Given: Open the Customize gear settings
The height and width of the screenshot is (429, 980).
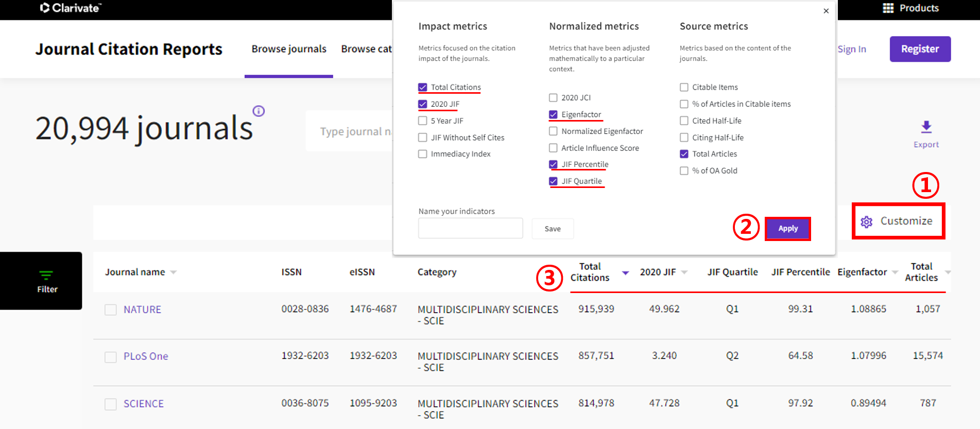Looking at the screenshot, I should (867, 222).
